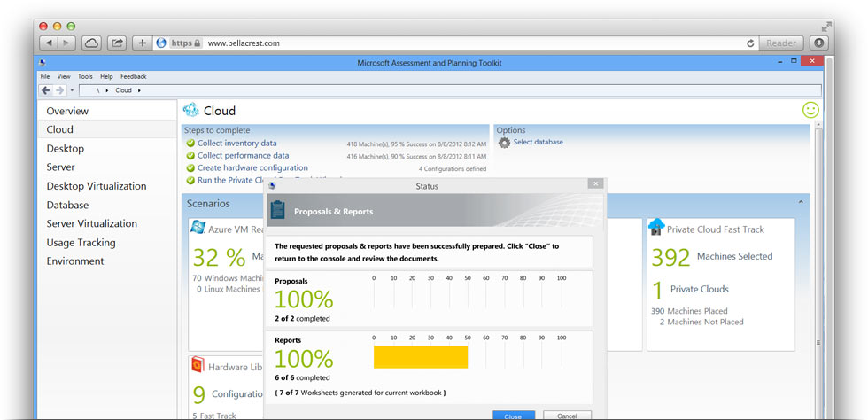Click the 2 Machines Not Placed text
Image resolution: width=868 pixels, height=420 pixels.
click(x=701, y=322)
